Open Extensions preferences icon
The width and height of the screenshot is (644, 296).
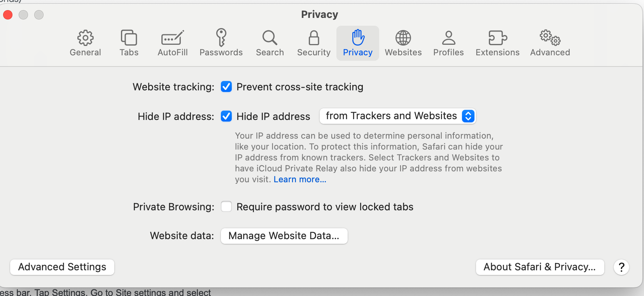point(497,43)
